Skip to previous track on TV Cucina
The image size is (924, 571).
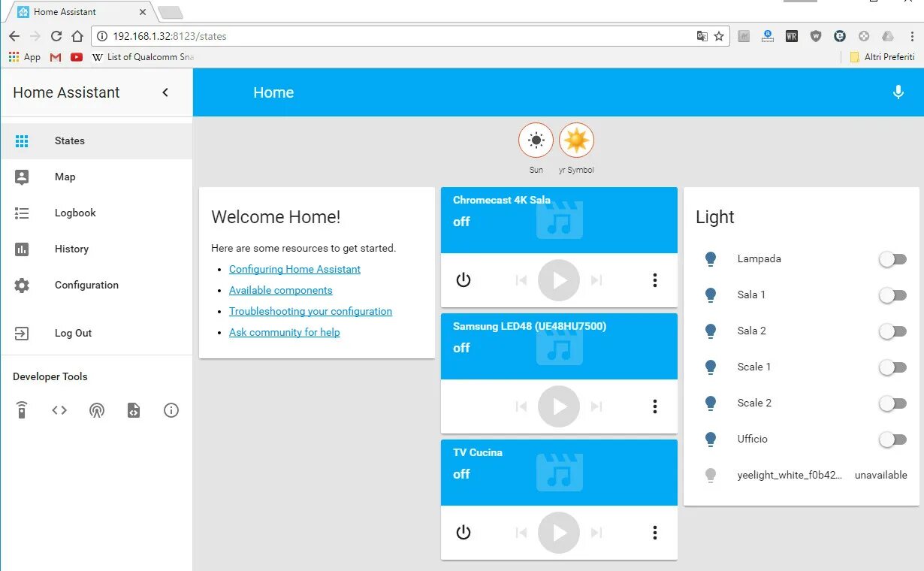(521, 533)
